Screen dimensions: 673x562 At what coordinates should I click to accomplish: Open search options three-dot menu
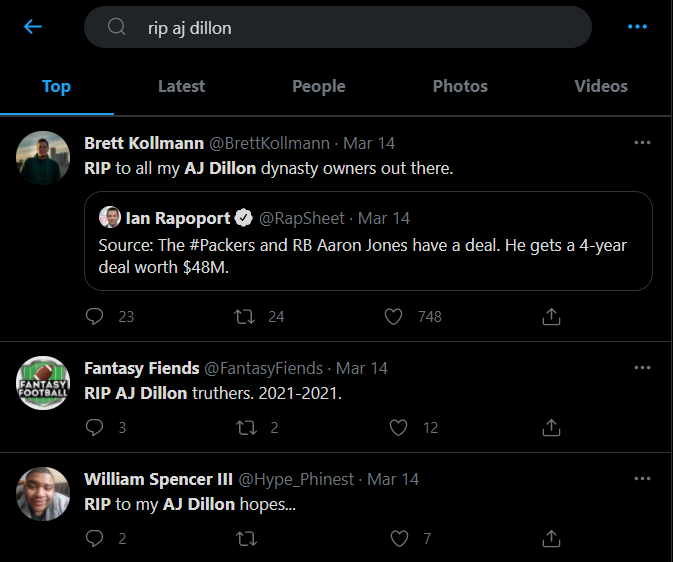coord(637,27)
